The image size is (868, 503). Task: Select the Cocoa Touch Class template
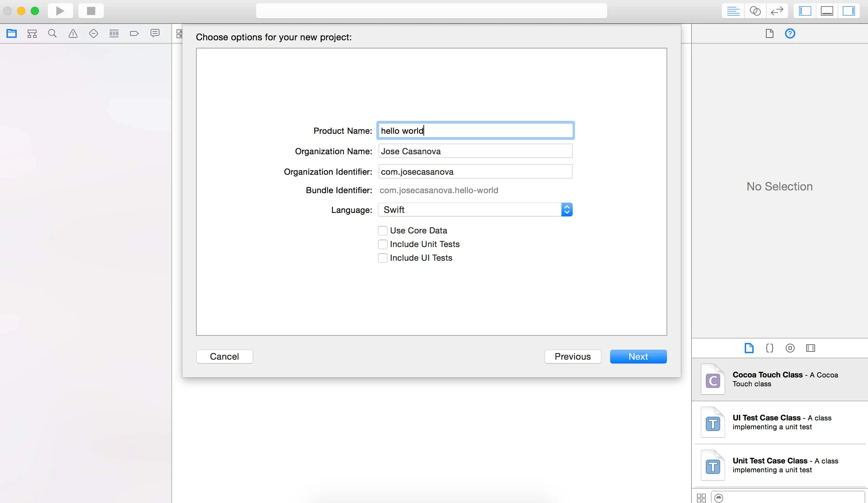click(779, 379)
